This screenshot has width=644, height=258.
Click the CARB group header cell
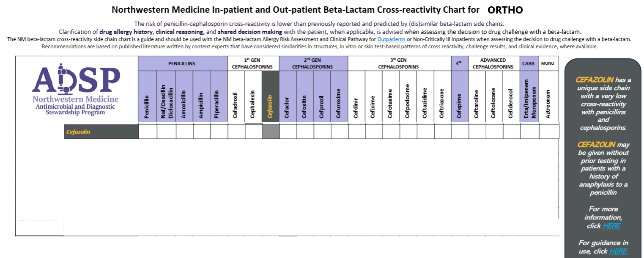(529, 63)
